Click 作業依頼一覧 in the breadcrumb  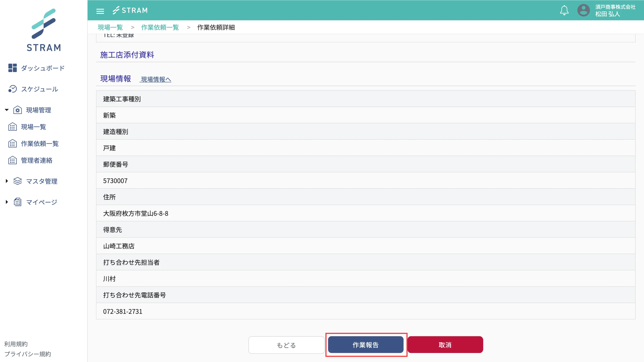pos(160,27)
